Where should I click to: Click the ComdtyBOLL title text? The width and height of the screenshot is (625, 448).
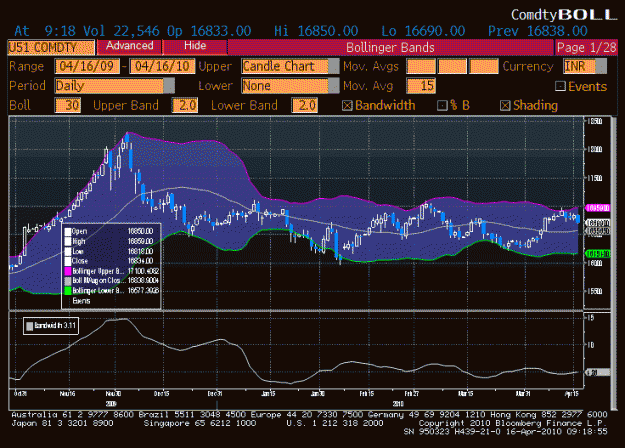coord(564,15)
